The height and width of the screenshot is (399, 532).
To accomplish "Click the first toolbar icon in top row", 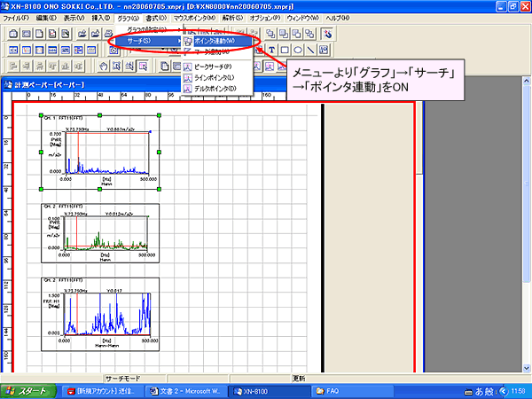I will (x=12, y=34).
